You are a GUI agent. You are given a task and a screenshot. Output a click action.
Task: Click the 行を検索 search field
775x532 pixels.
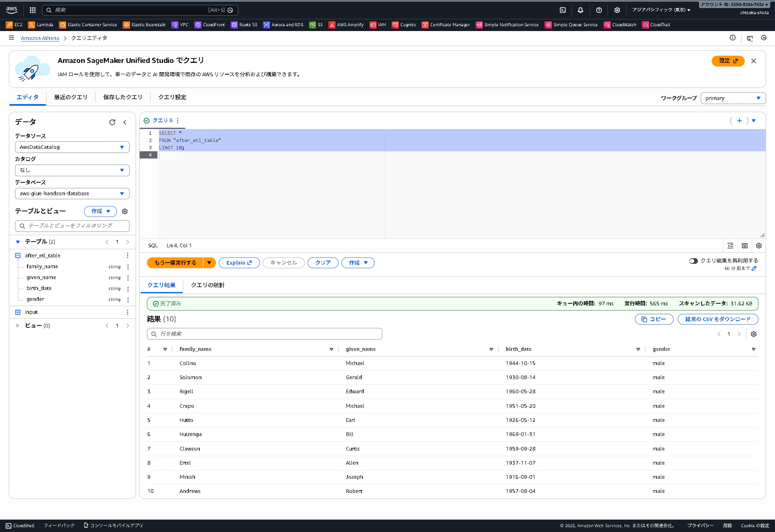[x=264, y=334]
